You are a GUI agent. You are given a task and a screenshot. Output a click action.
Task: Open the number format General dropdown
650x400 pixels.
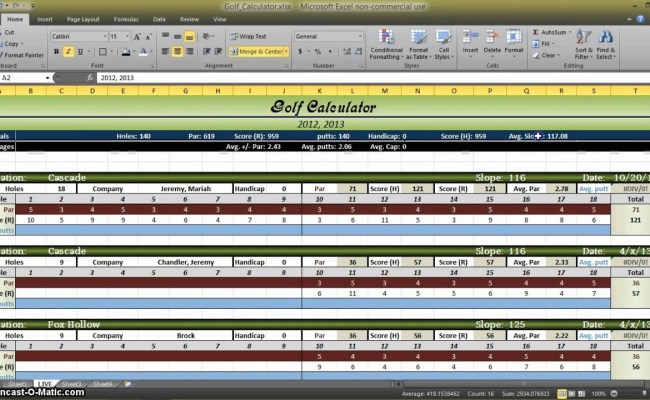click(x=359, y=36)
